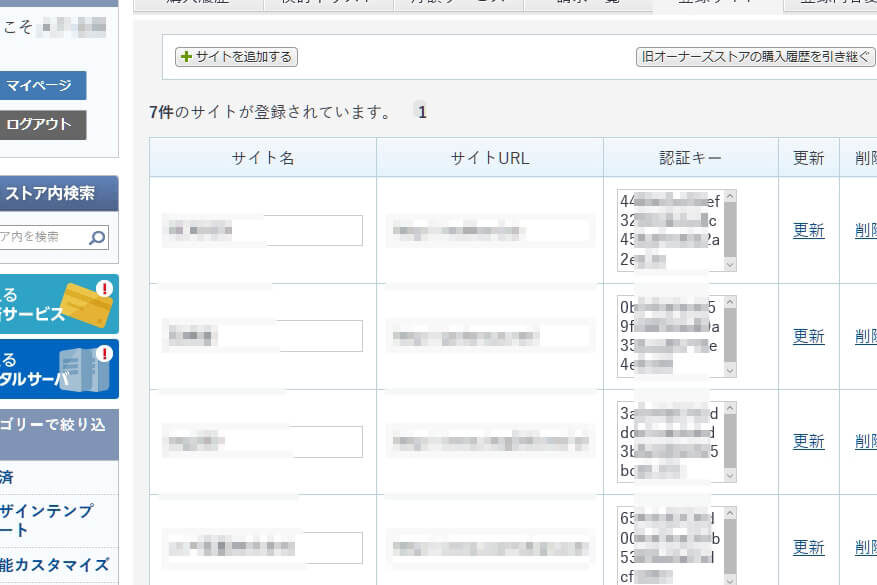Image resolution: width=877 pixels, height=585 pixels.
Task: Click the magnifier icon in store search
Action: point(97,238)
